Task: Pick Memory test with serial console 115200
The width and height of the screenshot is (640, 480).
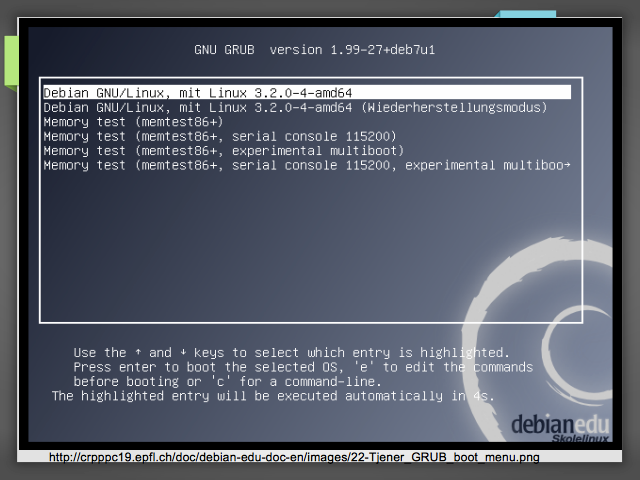Action: click(x=220, y=136)
